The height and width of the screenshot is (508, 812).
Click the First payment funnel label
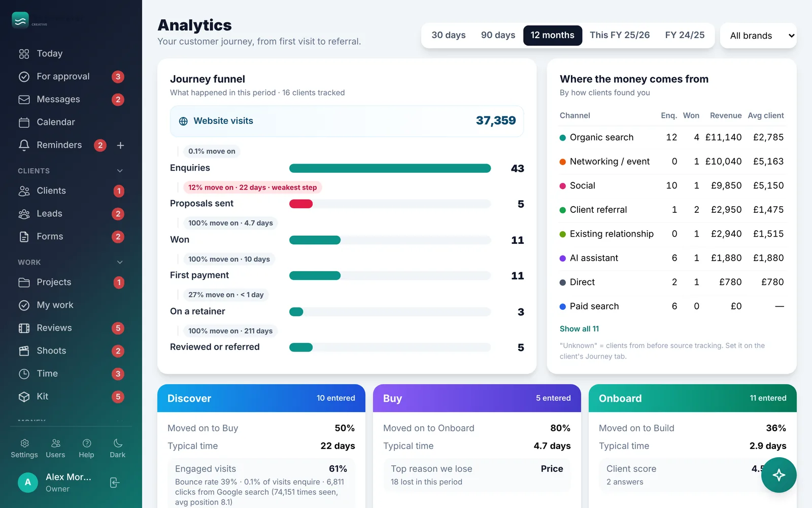pos(199,275)
